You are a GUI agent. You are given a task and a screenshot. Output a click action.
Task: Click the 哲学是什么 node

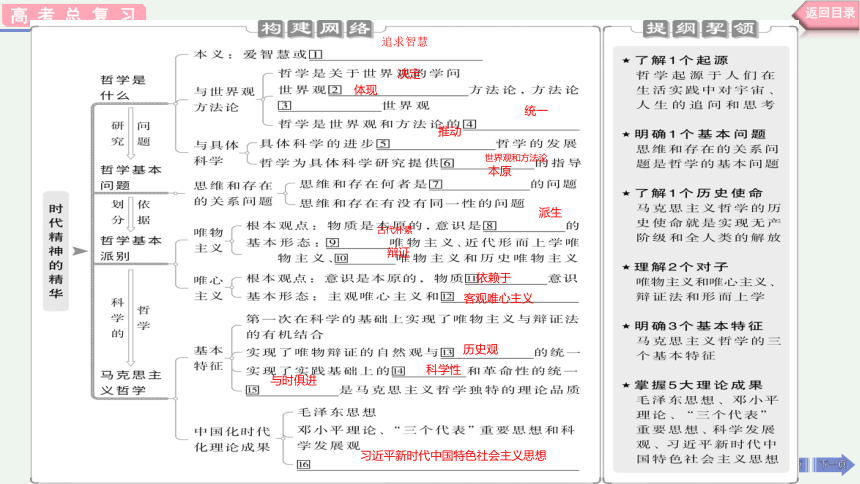click(123, 87)
